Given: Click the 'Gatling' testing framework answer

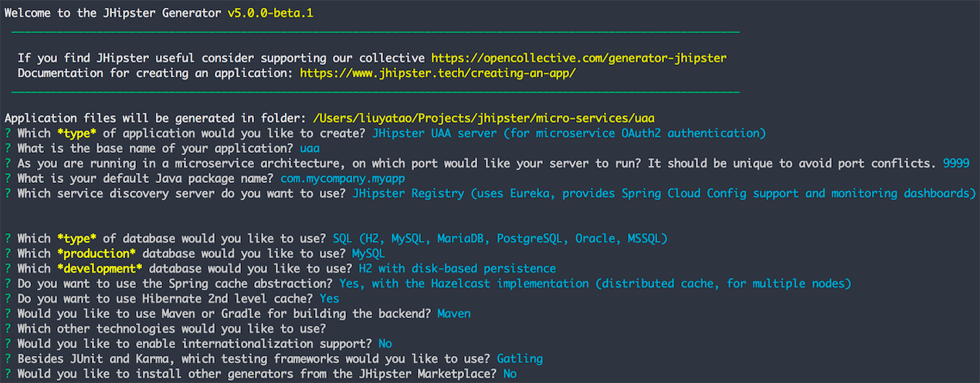Looking at the screenshot, I should [520, 359].
